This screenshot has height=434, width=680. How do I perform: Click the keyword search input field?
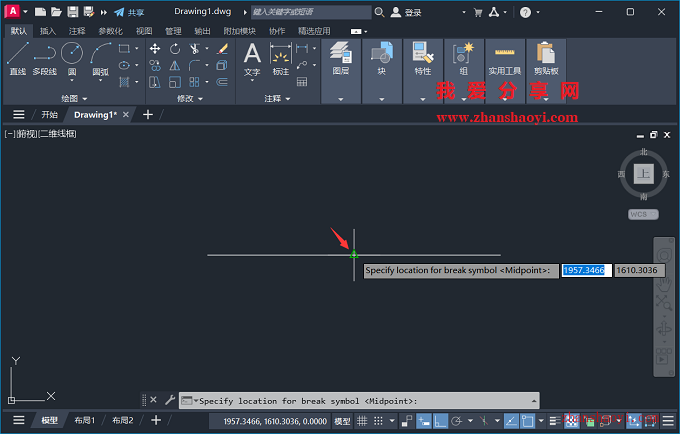311,12
